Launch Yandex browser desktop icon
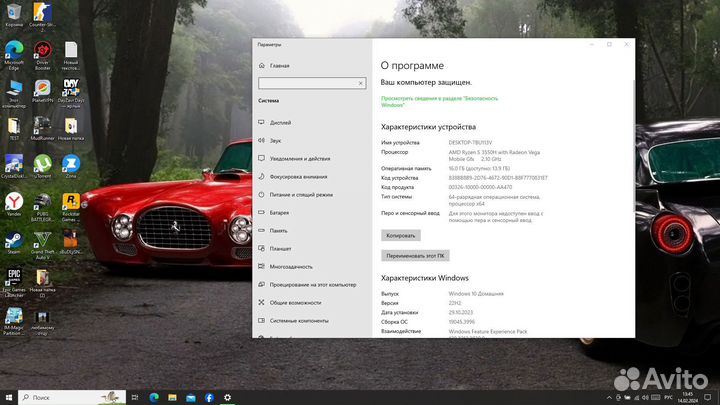720x405 pixels. (14, 204)
